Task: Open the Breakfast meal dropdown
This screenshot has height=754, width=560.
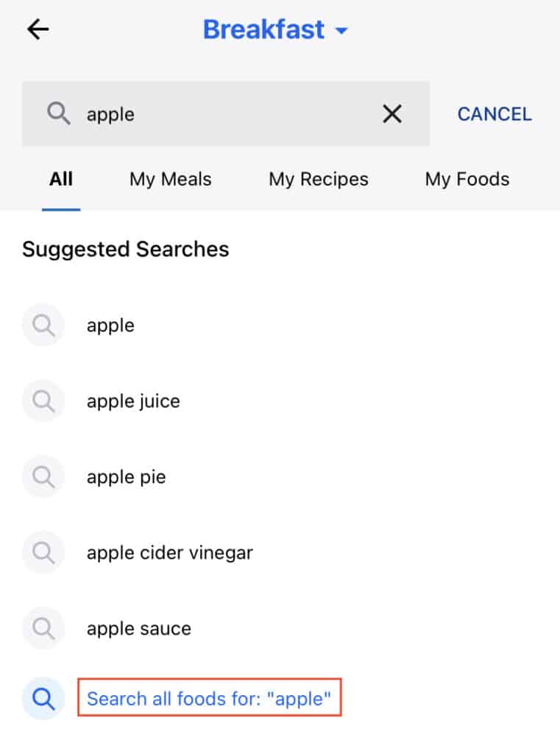Action: click(x=263, y=30)
